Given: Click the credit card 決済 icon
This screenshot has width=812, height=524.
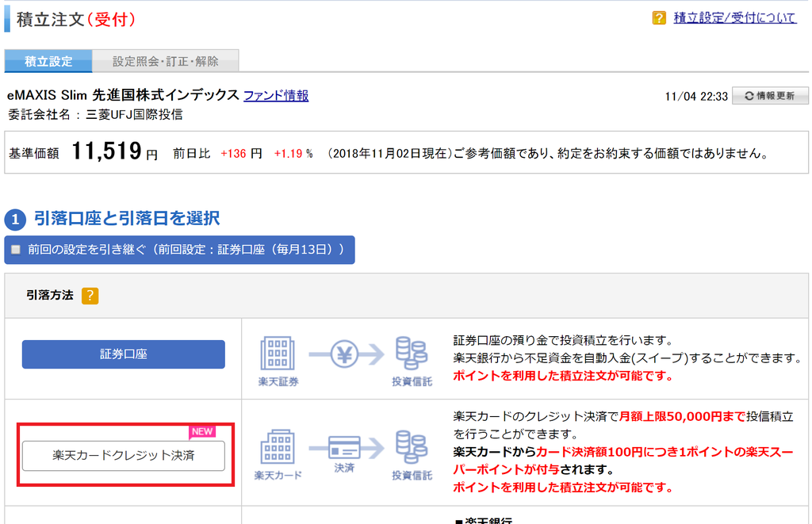Looking at the screenshot, I should [x=347, y=447].
